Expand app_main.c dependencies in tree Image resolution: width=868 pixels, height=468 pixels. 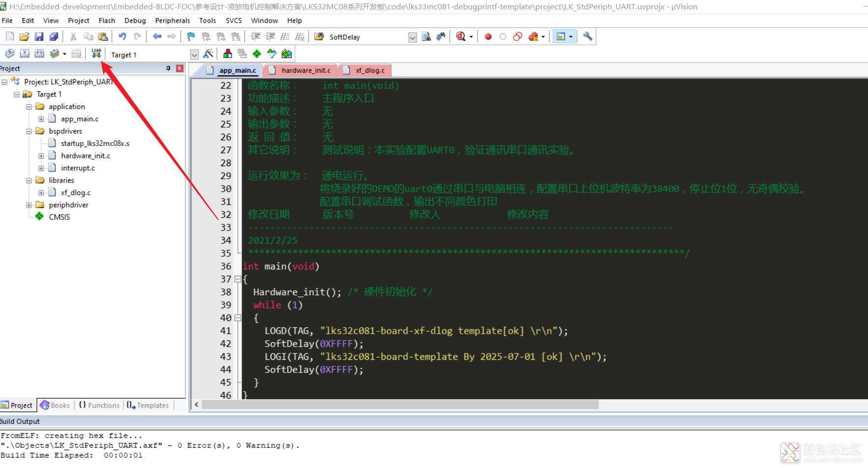pyautogui.click(x=41, y=119)
